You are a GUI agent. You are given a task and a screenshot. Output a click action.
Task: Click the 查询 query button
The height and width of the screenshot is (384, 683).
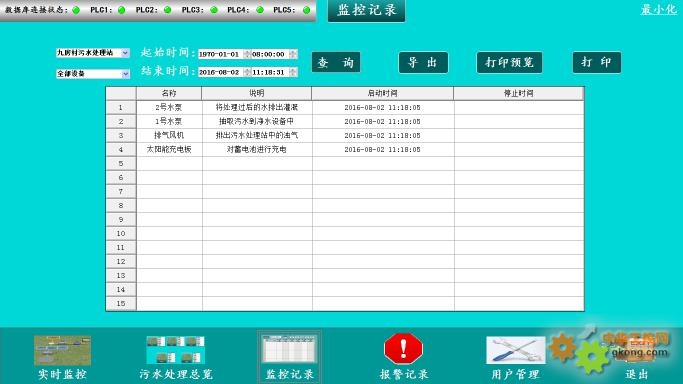tap(336, 62)
